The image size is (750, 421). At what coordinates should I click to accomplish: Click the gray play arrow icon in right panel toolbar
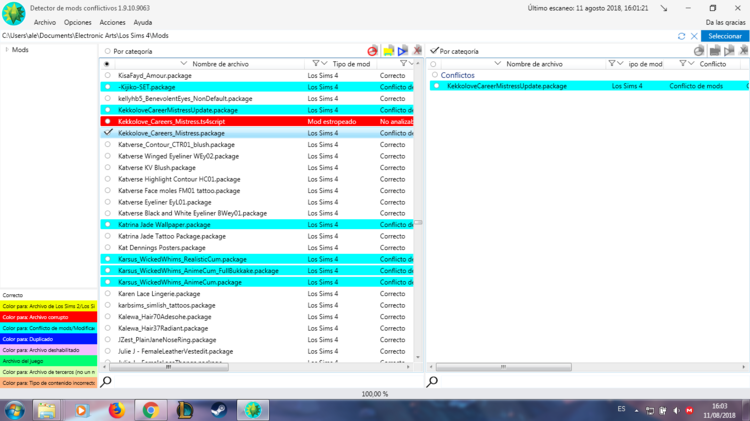729,51
